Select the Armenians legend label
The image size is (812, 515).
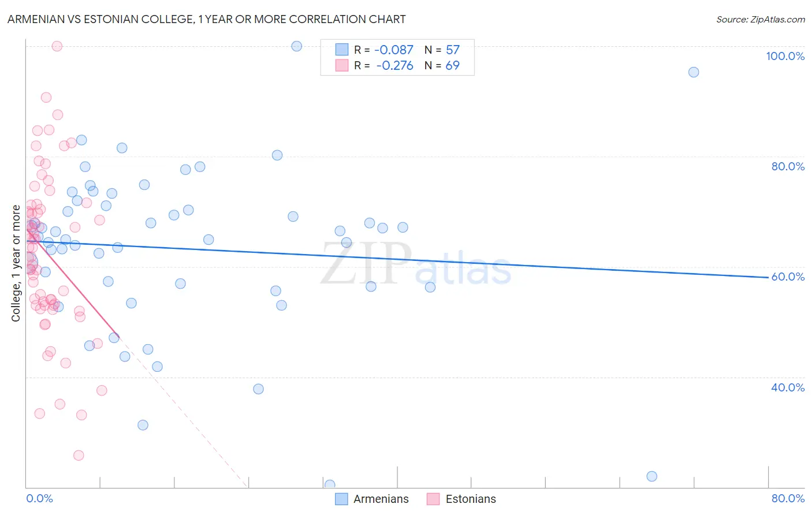(381, 499)
